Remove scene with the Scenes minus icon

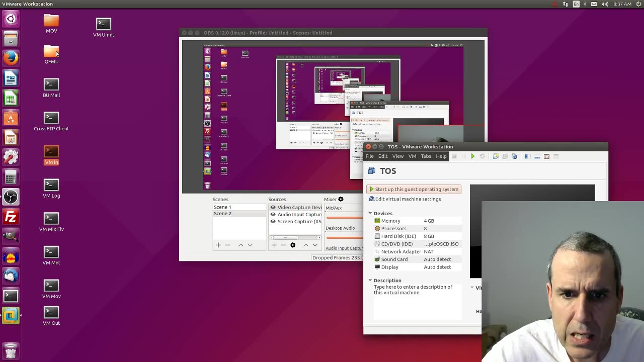click(x=227, y=245)
